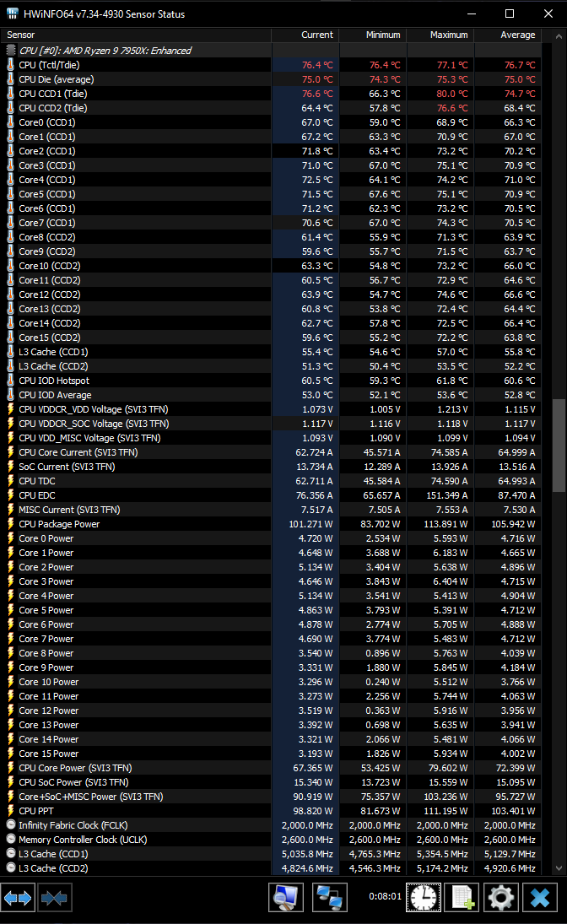567x924 pixels.
Task: Click the 0:08:01 elapsed time display
Action: [x=385, y=896]
